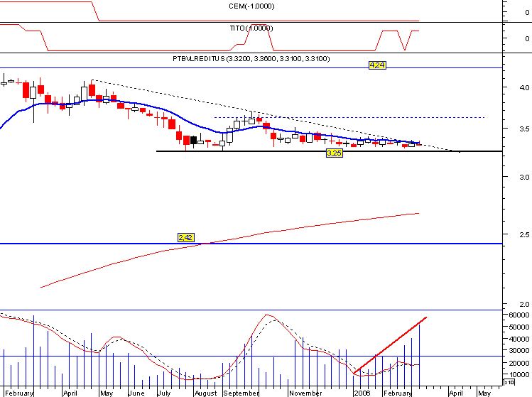Click the 3,25 support level label
Viewport: 532px width, 397px height.
pos(335,153)
